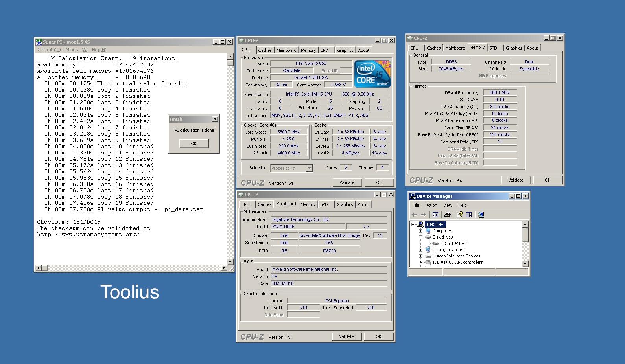Click the Device Manager title bar icon
The image size is (625, 364).
[x=413, y=196]
